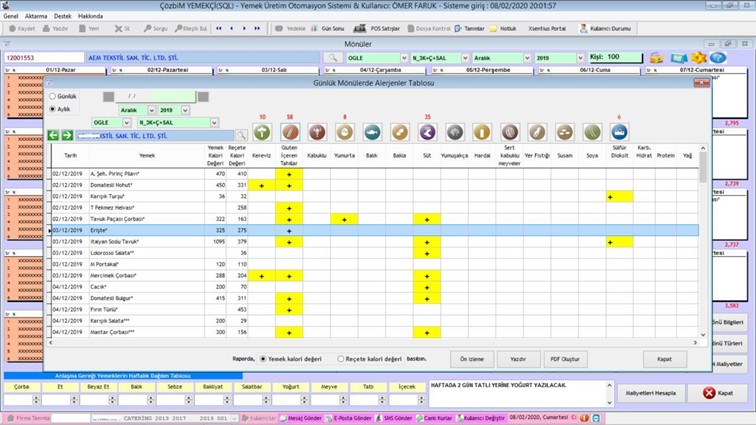Click the E-Posta Gönder status bar item

[x=351, y=418]
